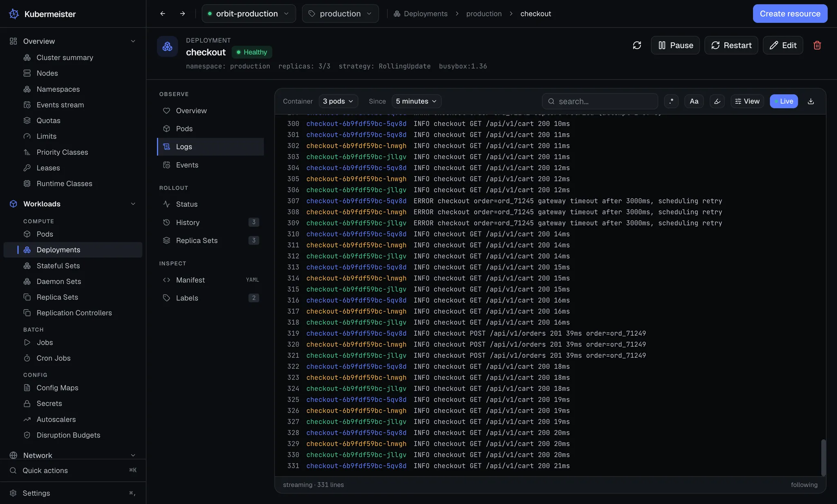The image size is (837, 504).
Task: Toggle Live log streaming
Action: pos(783,101)
